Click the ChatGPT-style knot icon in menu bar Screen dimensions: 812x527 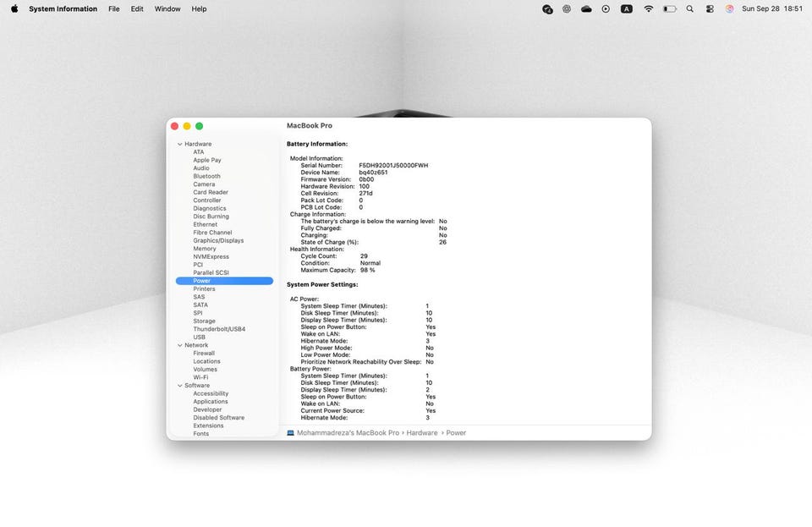pos(567,8)
